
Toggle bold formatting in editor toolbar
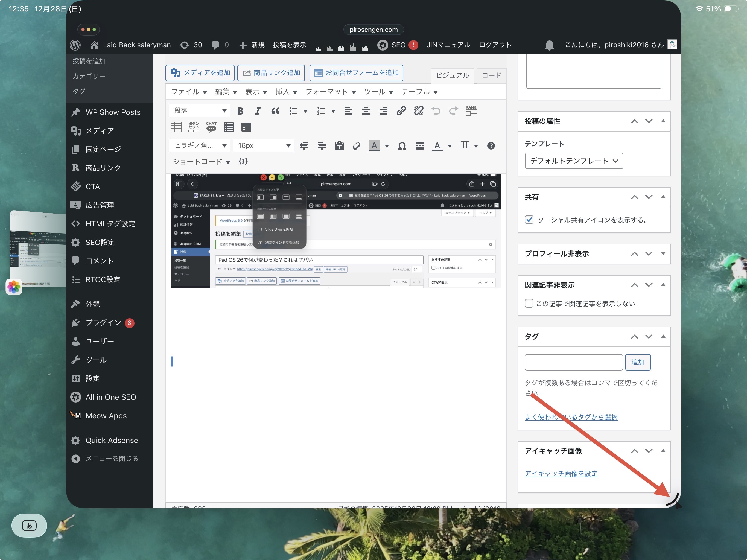240,111
